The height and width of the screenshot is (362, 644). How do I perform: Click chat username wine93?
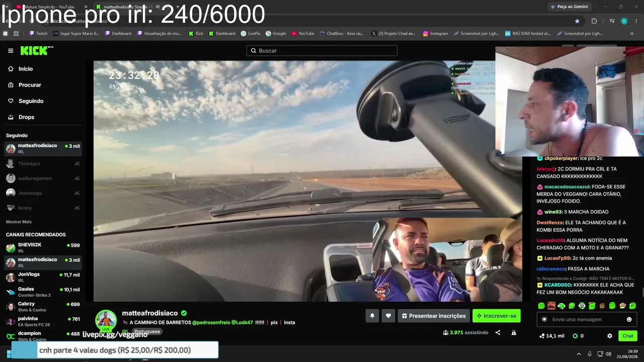pos(553,212)
